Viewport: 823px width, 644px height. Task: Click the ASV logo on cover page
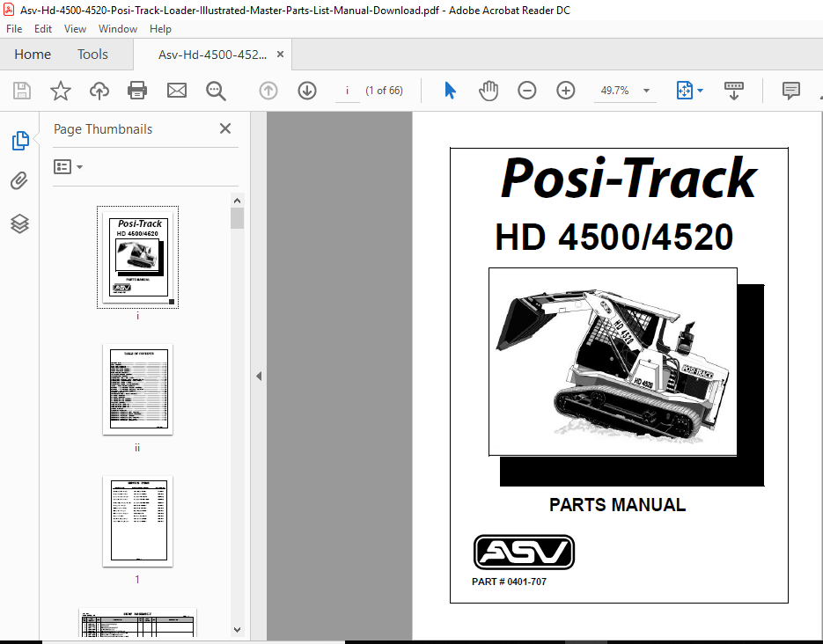coord(524,552)
